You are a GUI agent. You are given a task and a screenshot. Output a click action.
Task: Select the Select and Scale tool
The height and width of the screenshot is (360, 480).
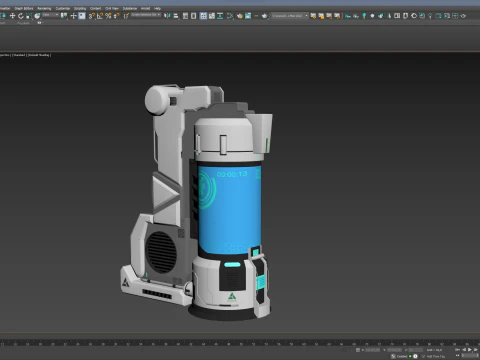pyautogui.click(x=29, y=16)
